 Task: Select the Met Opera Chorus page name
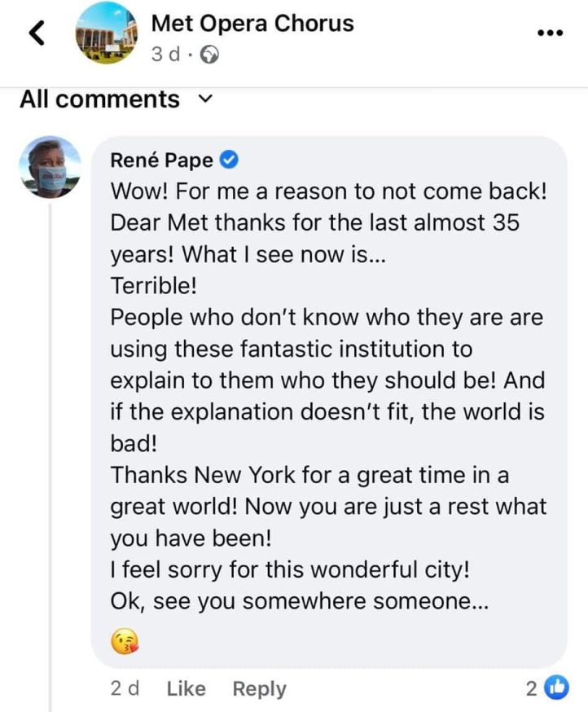tap(252, 24)
